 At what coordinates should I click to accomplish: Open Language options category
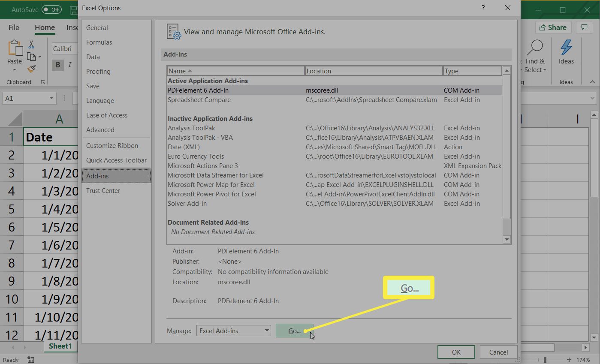tap(116, 100)
